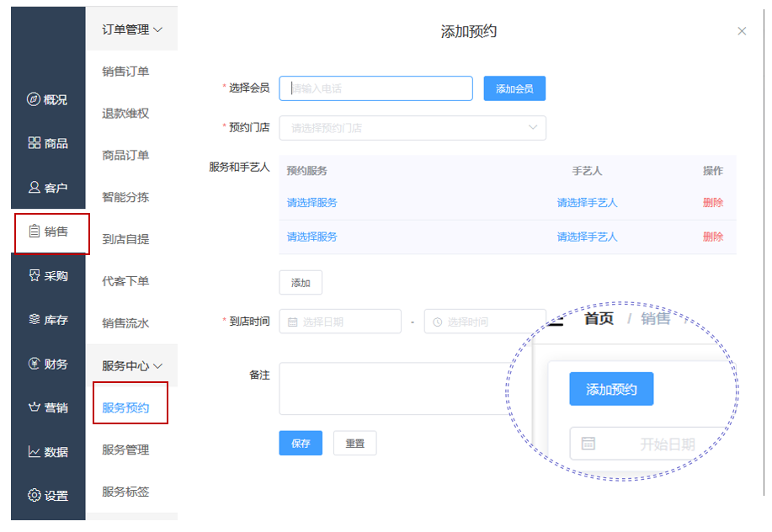The width and height of the screenshot is (772, 532).
Task: Go to 销售流水 menu item
Action: tap(125, 323)
